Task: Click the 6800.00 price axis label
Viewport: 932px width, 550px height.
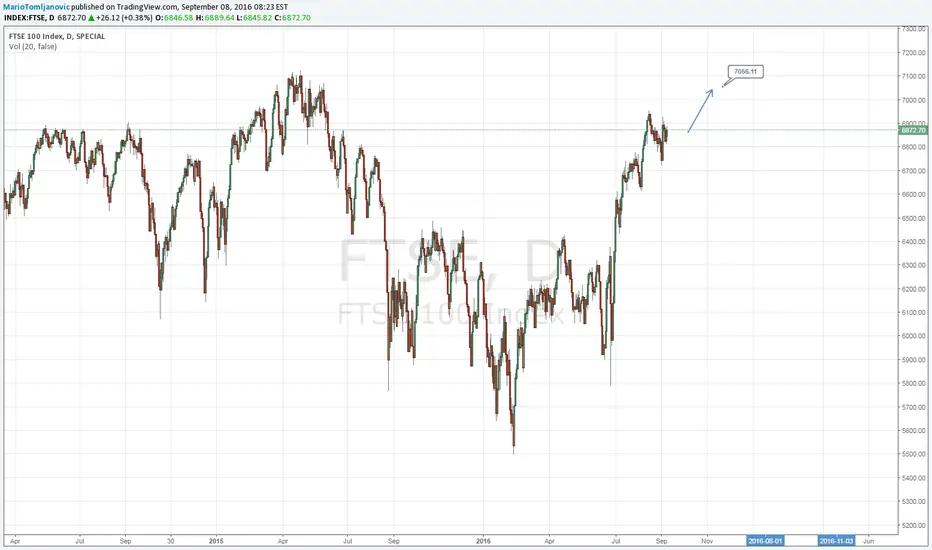Action: pyautogui.click(x=914, y=147)
